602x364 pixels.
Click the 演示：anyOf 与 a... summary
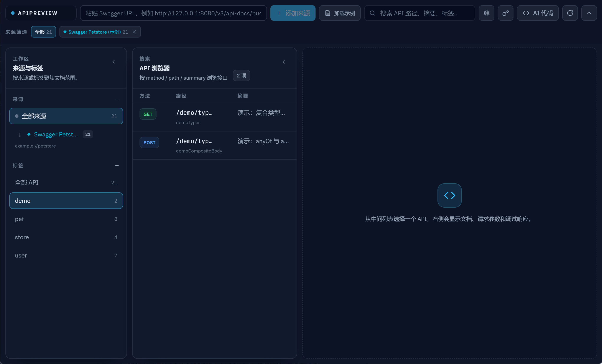click(263, 141)
